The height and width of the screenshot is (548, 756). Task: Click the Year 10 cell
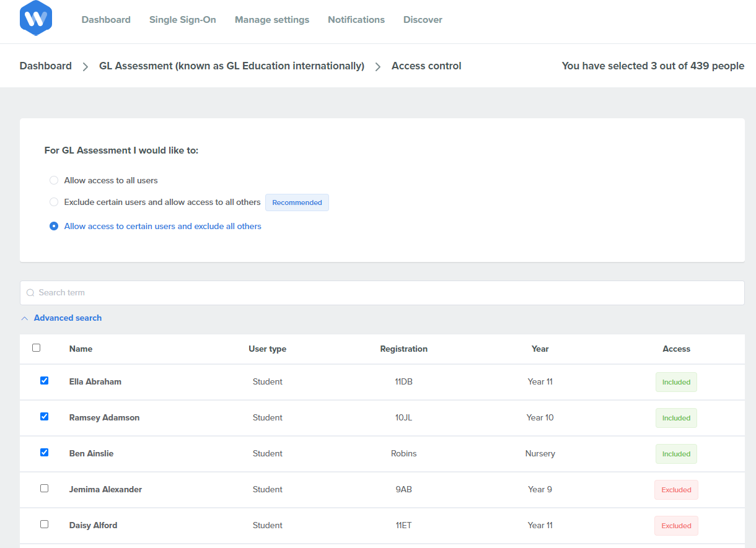click(x=540, y=418)
